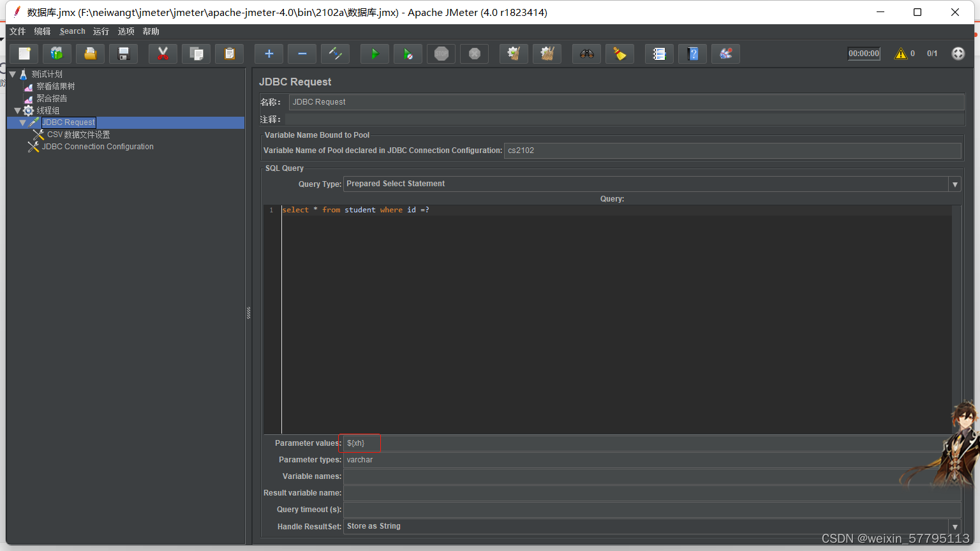Select JDBC Connection Configuration tree item
The height and width of the screenshot is (551, 980).
[98, 147]
